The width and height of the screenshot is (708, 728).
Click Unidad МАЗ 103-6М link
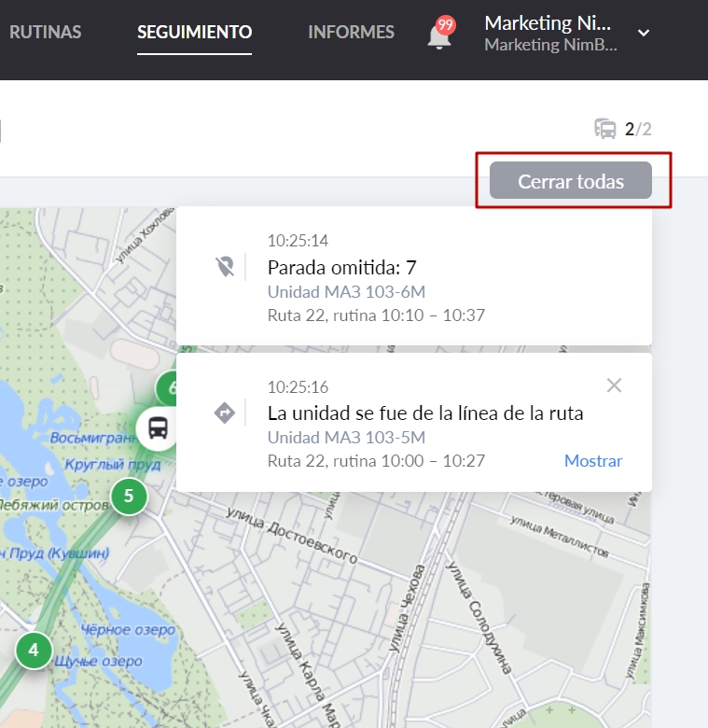click(346, 291)
